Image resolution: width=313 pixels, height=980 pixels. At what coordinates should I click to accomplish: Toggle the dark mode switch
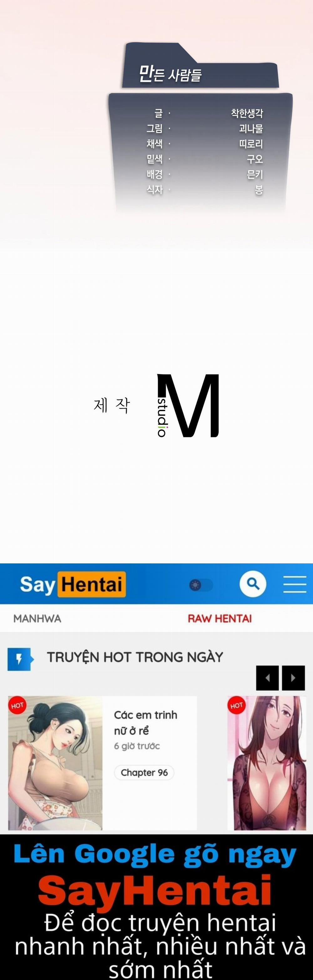201,585
